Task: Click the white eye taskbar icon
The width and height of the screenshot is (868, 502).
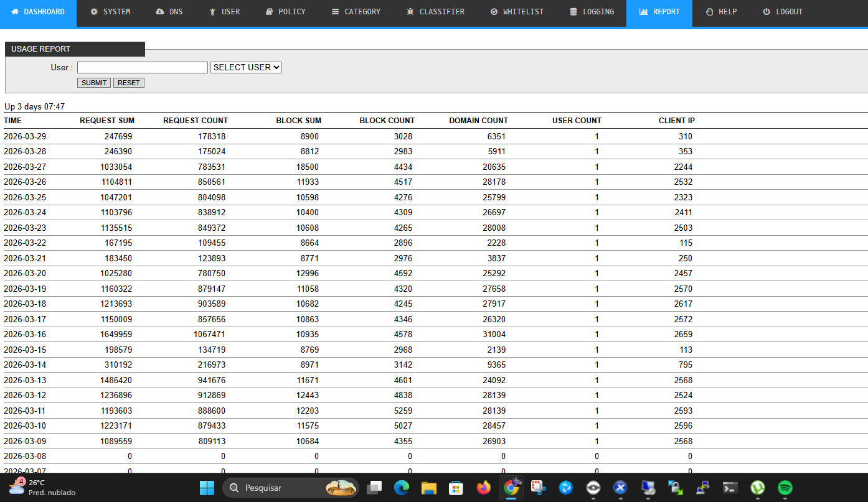Action: pyautogui.click(x=593, y=488)
